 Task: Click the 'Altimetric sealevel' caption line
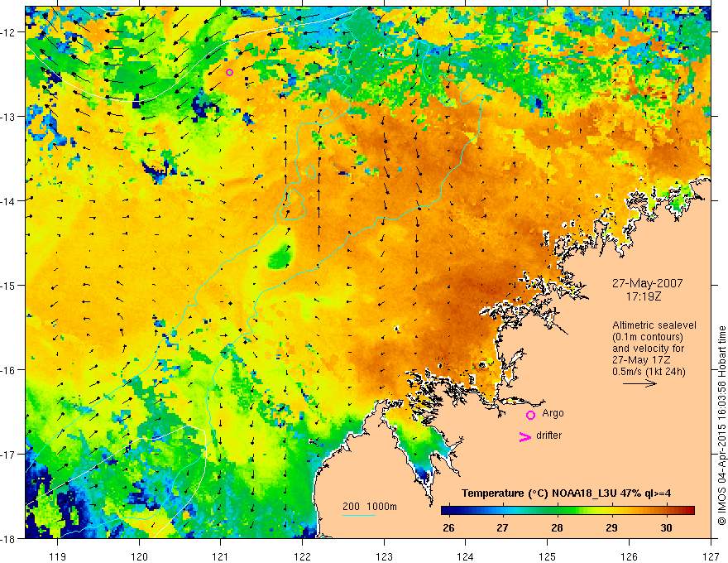(654, 325)
